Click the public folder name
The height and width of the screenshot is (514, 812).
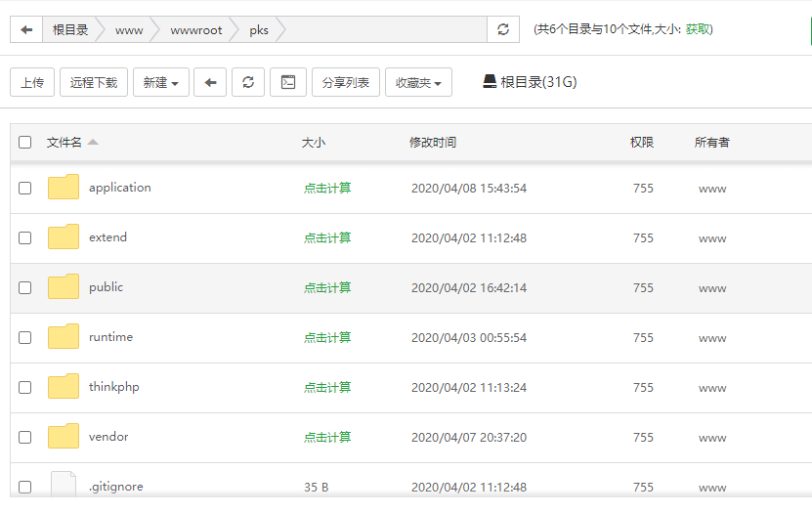107,288
